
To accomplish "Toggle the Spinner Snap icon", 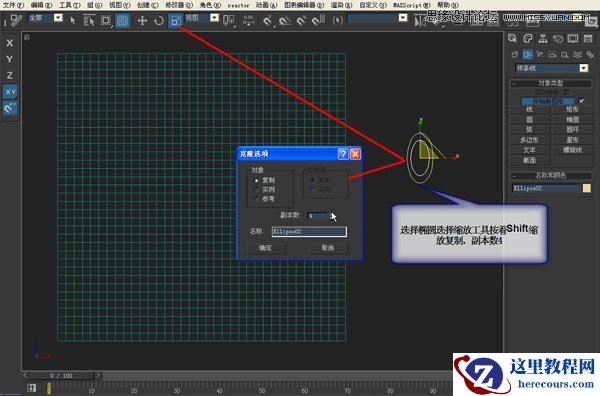I will 318,21.
